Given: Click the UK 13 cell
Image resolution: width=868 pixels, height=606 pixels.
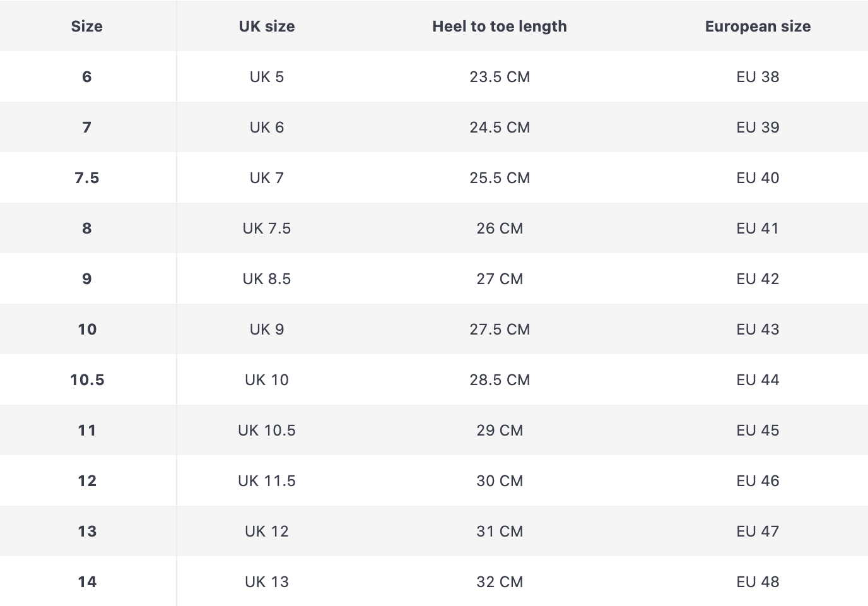Looking at the screenshot, I should [267, 581].
